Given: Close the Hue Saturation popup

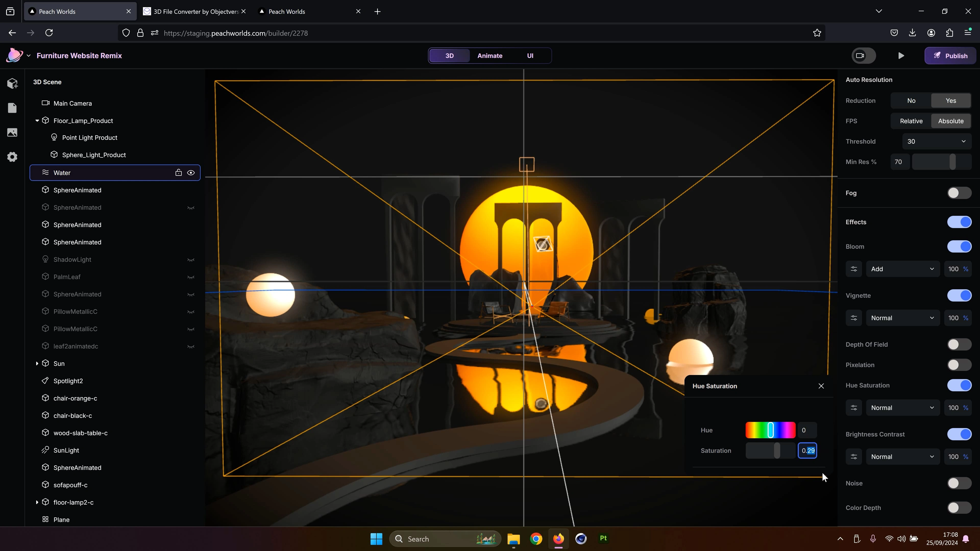Looking at the screenshot, I should [821, 386].
